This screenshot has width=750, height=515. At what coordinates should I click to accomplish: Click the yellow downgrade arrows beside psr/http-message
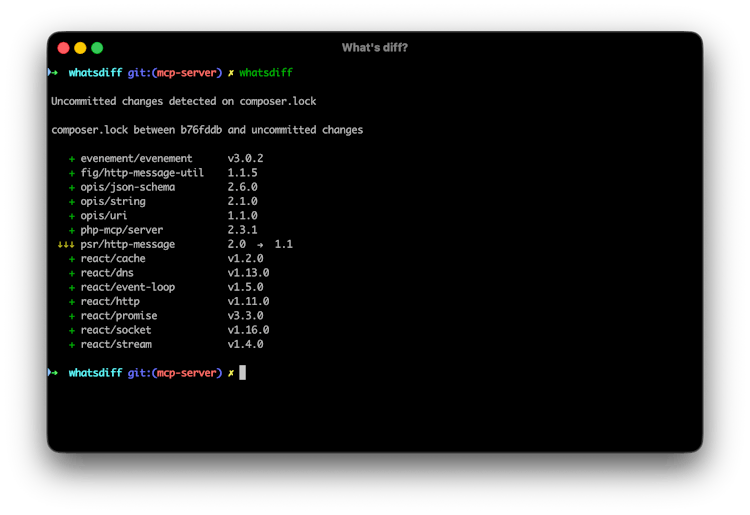point(66,244)
